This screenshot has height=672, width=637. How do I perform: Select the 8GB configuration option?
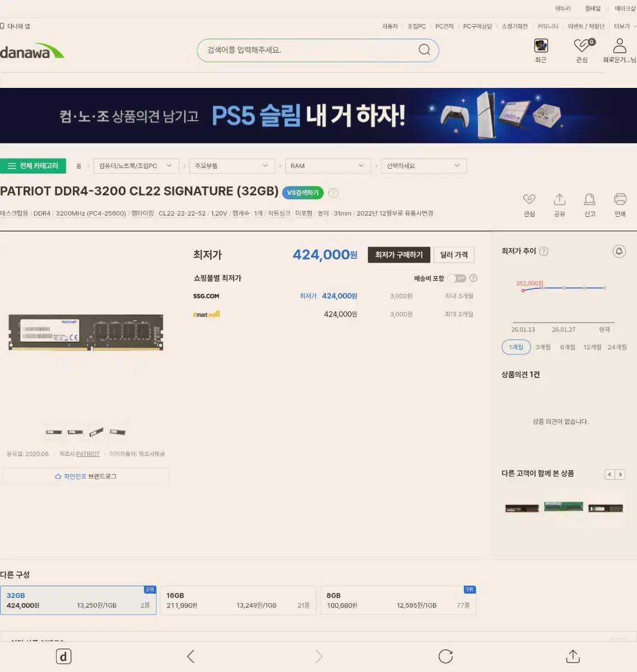(398, 600)
